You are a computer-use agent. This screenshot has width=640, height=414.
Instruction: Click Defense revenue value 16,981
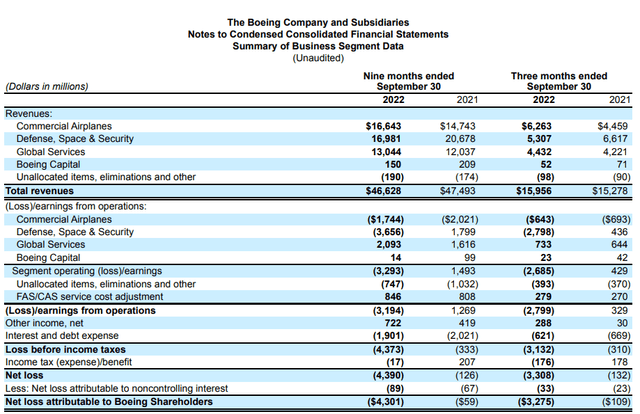pos(386,139)
